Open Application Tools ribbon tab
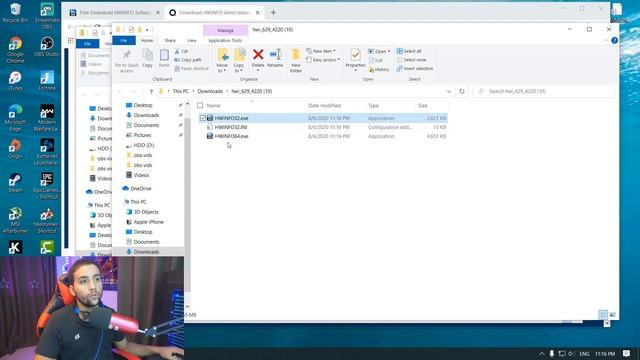The width and height of the screenshot is (640, 360). point(225,40)
